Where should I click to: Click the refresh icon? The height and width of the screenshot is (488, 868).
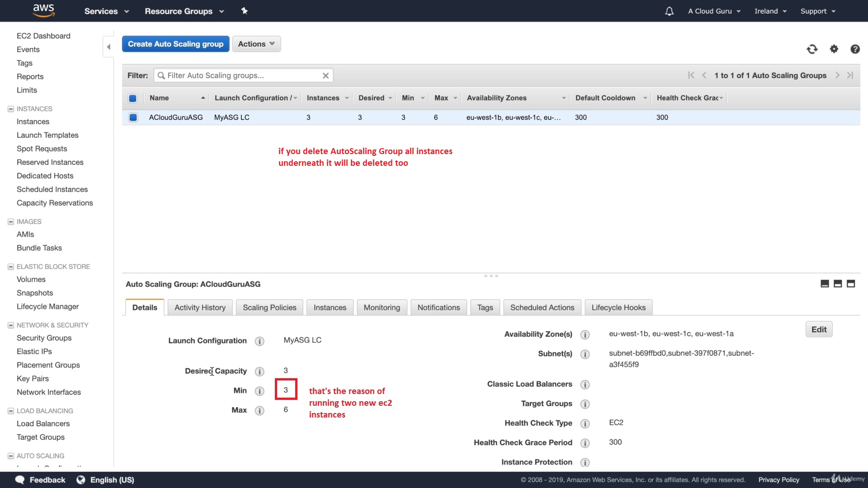click(x=812, y=49)
